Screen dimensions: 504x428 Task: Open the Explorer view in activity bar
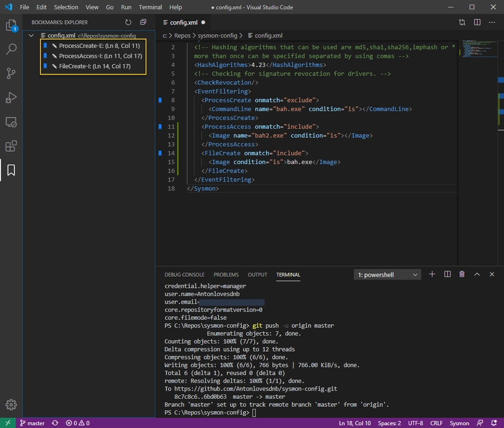pos(11,25)
